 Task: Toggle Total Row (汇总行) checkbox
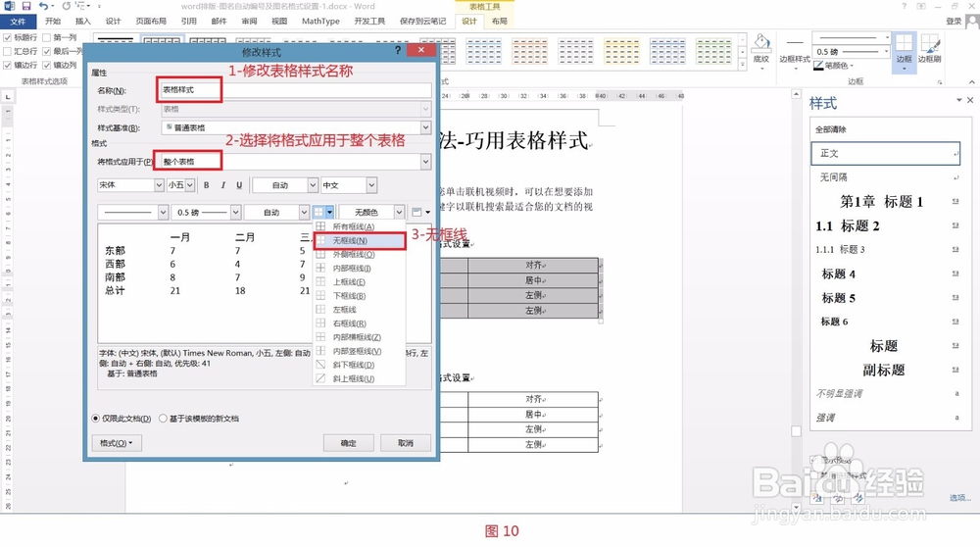pos(8,51)
